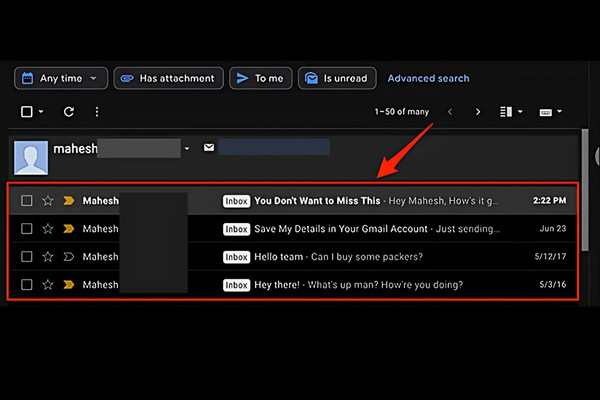Open the select-all dropdown arrow
Viewport: 600px width, 400px height.
tap(41, 112)
